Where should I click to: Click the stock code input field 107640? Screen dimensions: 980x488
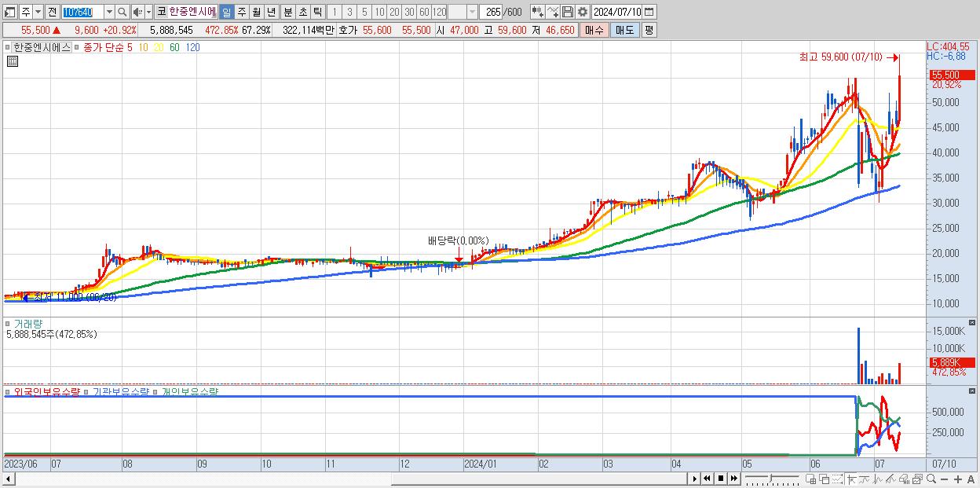pos(82,12)
